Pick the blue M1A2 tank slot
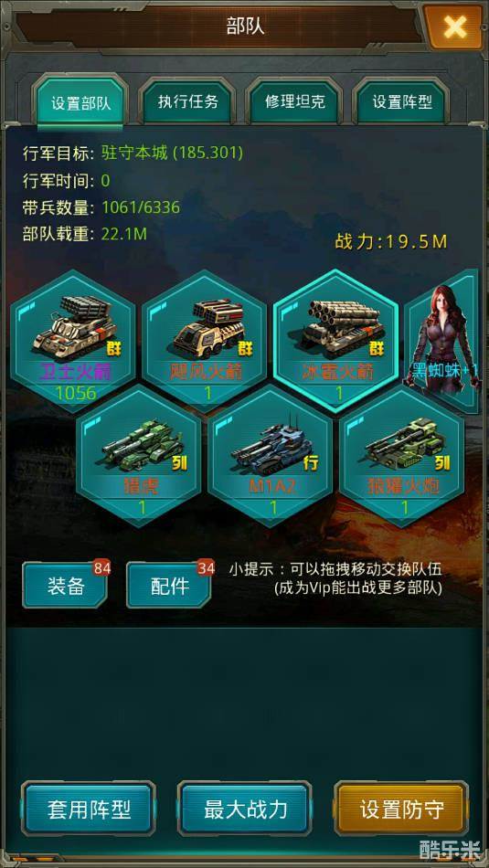 coord(271,456)
